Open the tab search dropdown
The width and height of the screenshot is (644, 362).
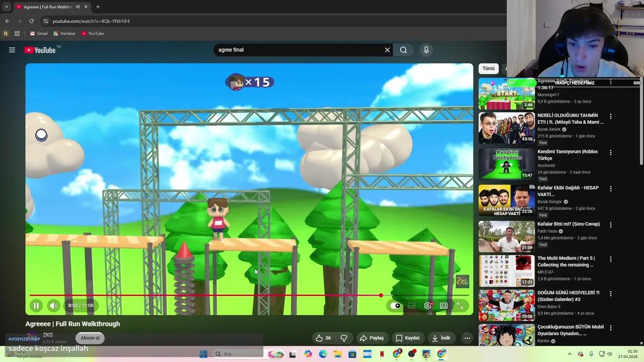coord(6,7)
